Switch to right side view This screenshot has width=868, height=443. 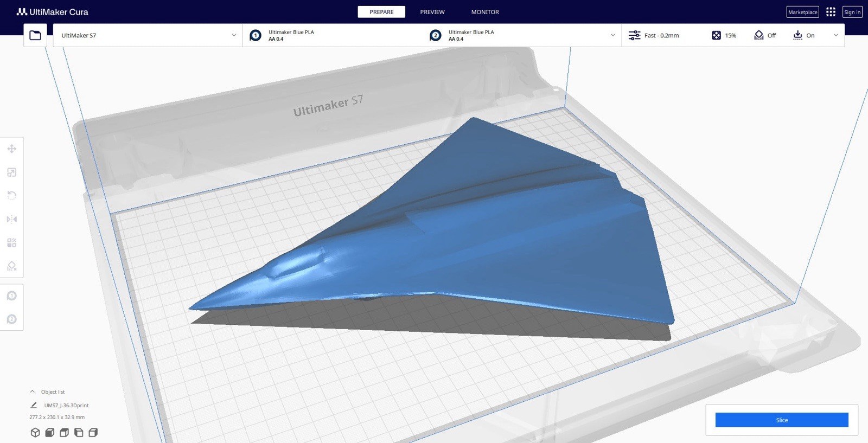coord(93,433)
